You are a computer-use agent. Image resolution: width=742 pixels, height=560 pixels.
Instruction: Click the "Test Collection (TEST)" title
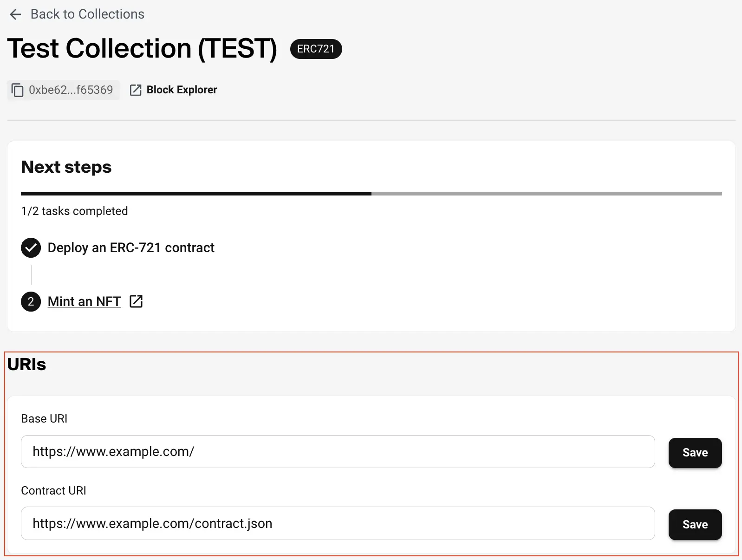(142, 49)
